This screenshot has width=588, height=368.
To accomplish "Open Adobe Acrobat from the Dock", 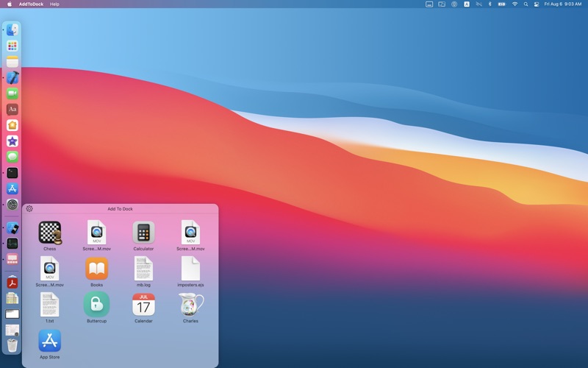I will [12, 283].
